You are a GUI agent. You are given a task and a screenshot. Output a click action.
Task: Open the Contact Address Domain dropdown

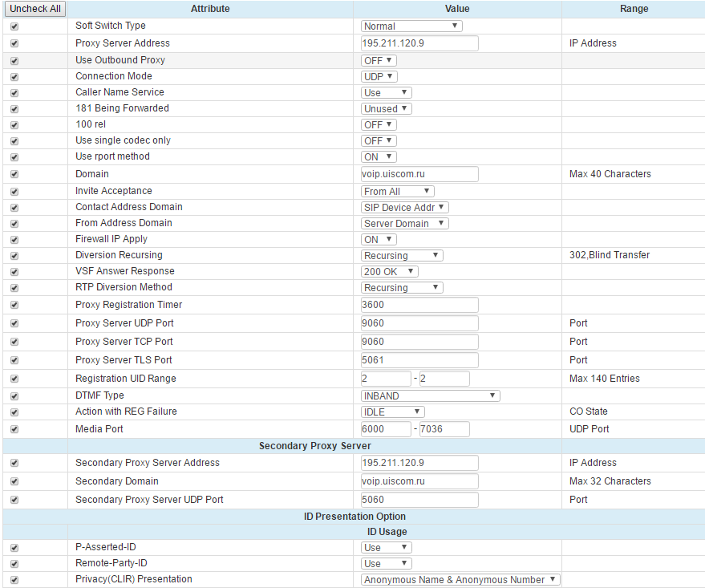click(405, 207)
